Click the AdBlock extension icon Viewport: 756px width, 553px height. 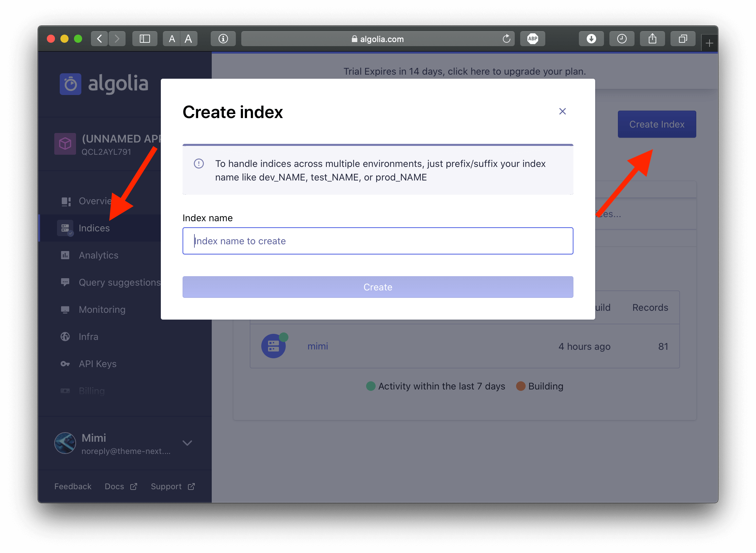click(532, 39)
